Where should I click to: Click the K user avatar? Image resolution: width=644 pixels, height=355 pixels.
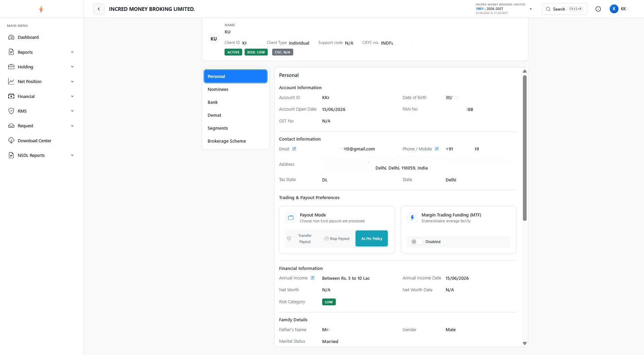pyautogui.click(x=614, y=9)
